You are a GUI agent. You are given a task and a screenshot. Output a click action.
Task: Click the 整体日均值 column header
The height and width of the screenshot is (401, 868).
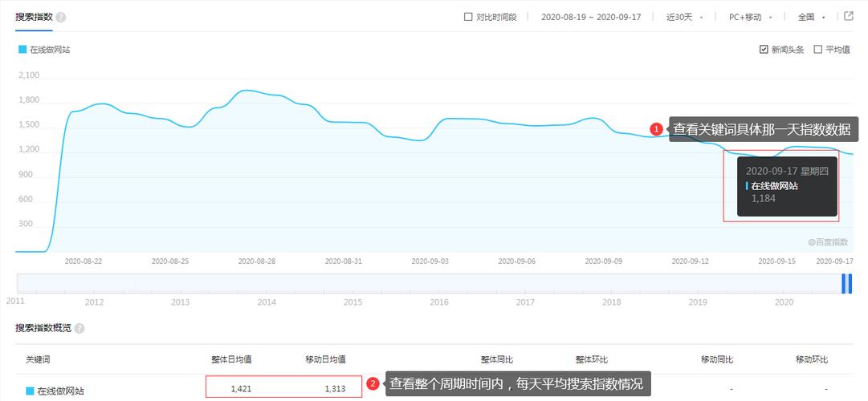(x=231, y=359)
